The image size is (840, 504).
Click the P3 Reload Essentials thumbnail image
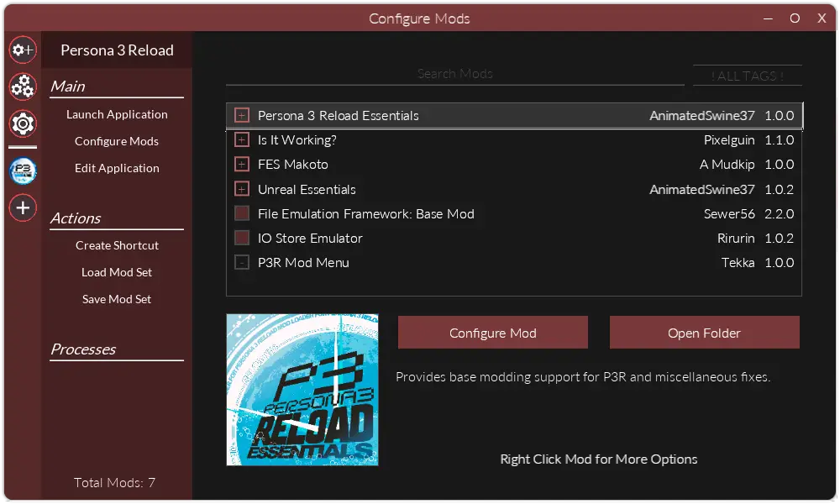pos(302,390)
